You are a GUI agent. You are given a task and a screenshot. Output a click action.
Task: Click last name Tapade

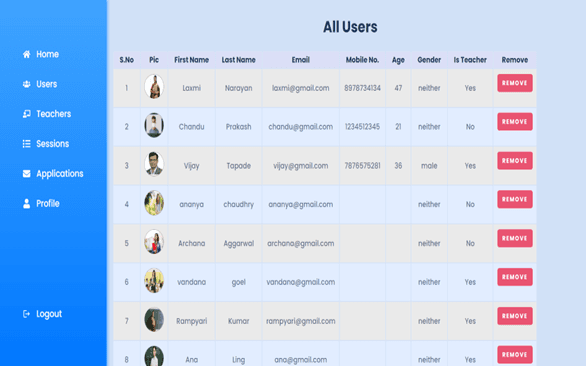coord(238,166)
